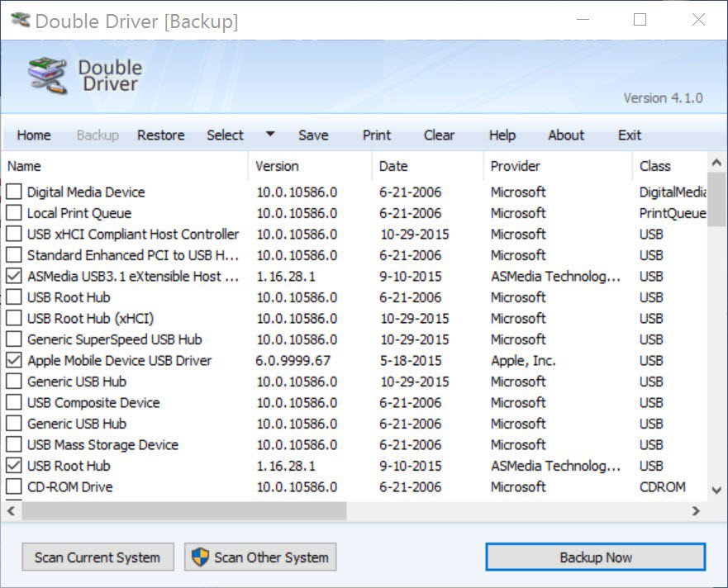Sort list by Provider column header
This screenshot has width=728, height=588.
(x=558, y=166)
